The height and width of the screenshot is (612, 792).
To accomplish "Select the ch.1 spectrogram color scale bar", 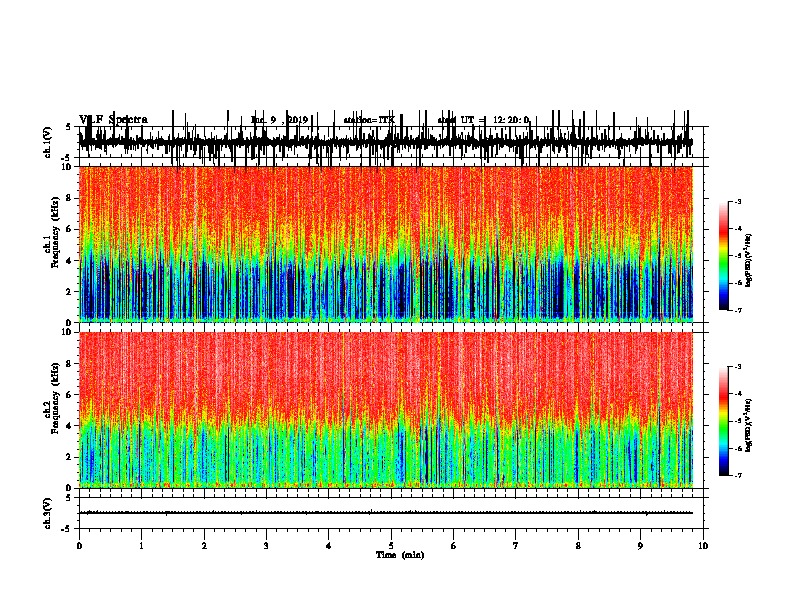I will [x=723, y=256].
